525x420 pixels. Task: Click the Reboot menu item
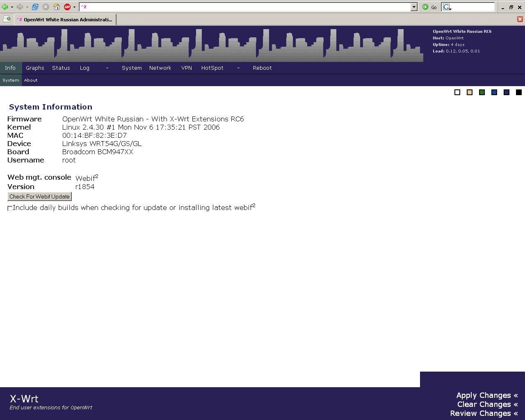[x=262, y=68]
